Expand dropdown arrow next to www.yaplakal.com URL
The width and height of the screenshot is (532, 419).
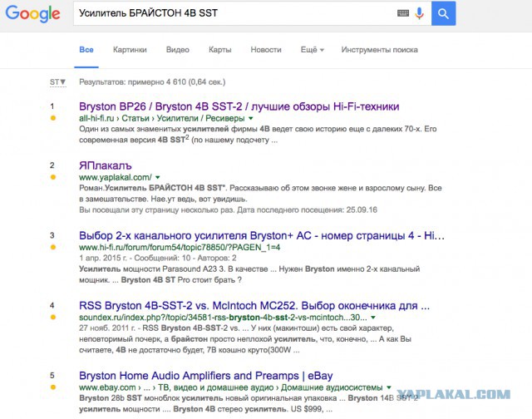click(x=157, y=177)
